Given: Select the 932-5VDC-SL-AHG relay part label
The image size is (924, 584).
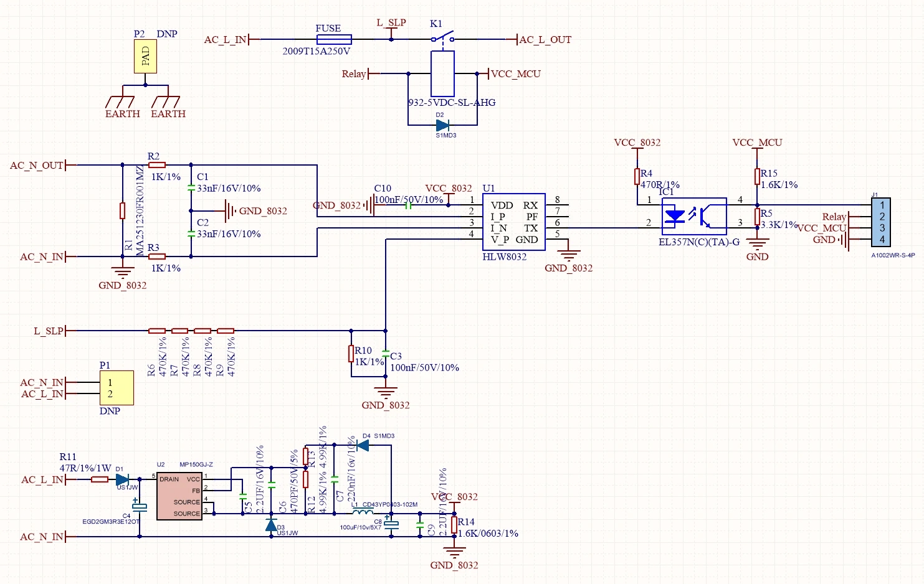Looking at the screenshot, I should tap(452, 103).
